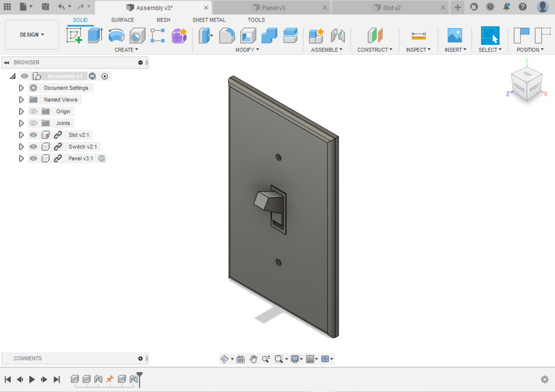The width and height of the screenshot is (555, 392).
Task: Select the Pan tool in navigation bar
Action: (x=253, y=359)
